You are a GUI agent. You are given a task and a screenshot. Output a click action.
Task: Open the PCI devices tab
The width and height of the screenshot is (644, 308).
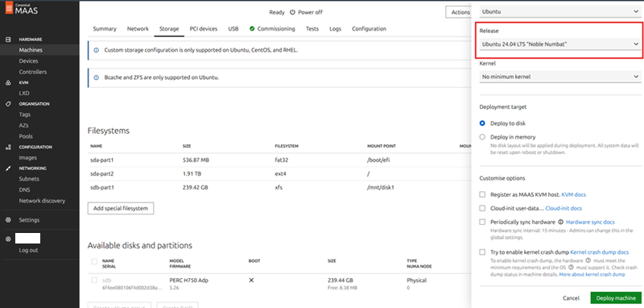(204, 29)
